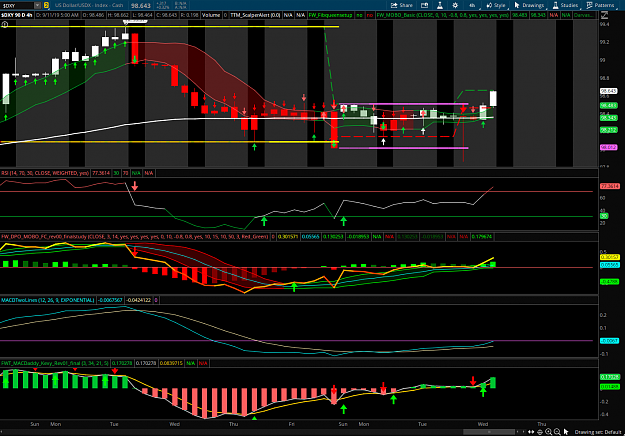Click the zoom out magnifier icon
The image size is (625, 436).
tap(557, 432)
